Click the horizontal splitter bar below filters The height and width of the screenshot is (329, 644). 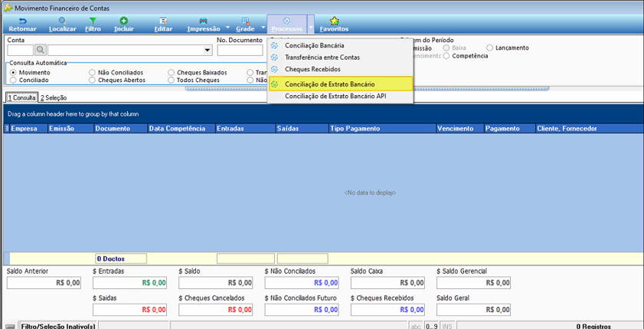coord(367,88)
